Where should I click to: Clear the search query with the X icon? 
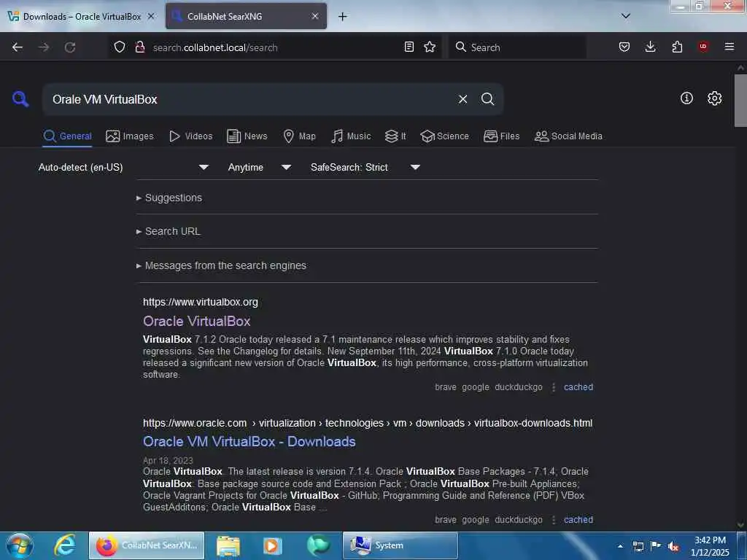tap(462, 99)
